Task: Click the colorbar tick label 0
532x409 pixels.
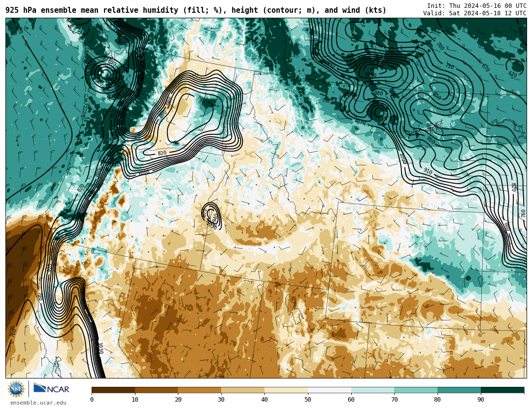Action: tap(92, 400)
